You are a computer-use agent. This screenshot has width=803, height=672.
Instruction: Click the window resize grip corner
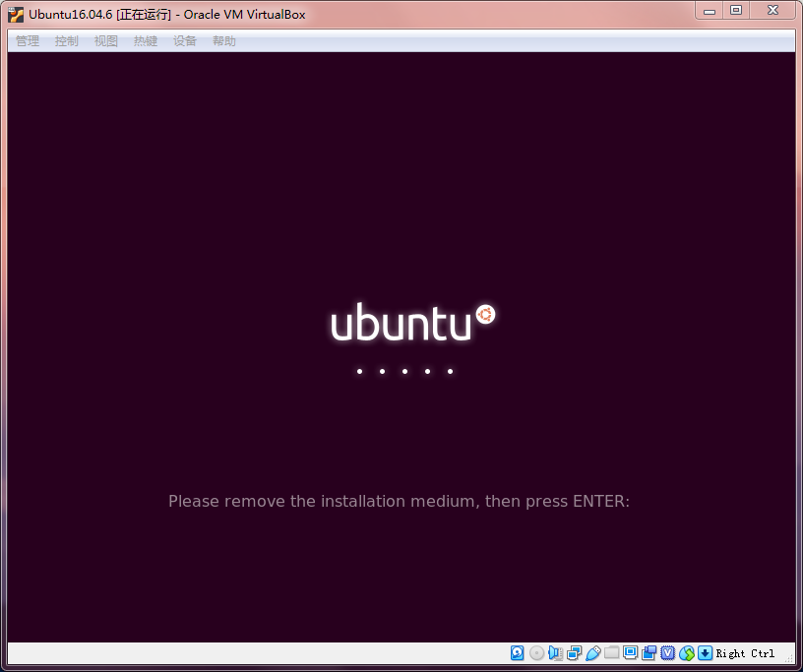(x=789, y=659)
